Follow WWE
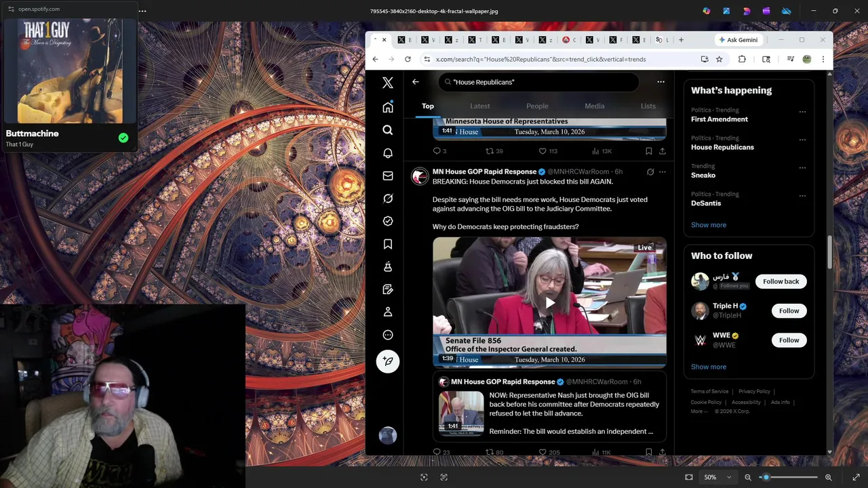 (789, 340)
